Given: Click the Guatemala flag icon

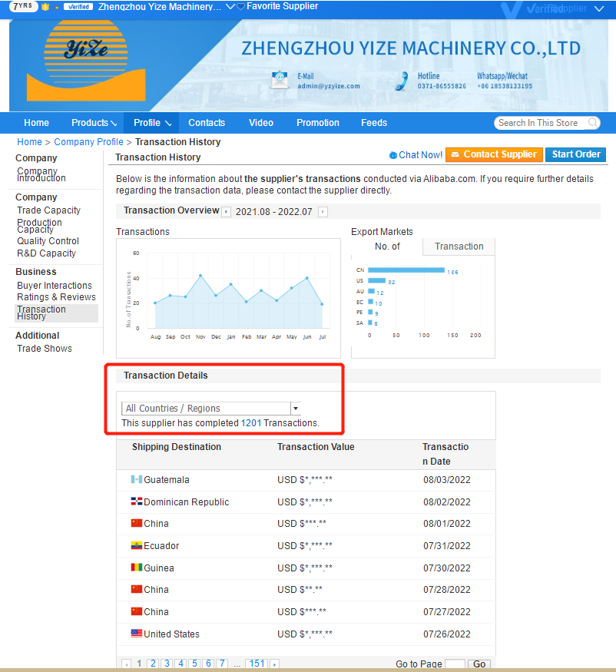Looking at the screenshot, I should [x=137, y=480].
